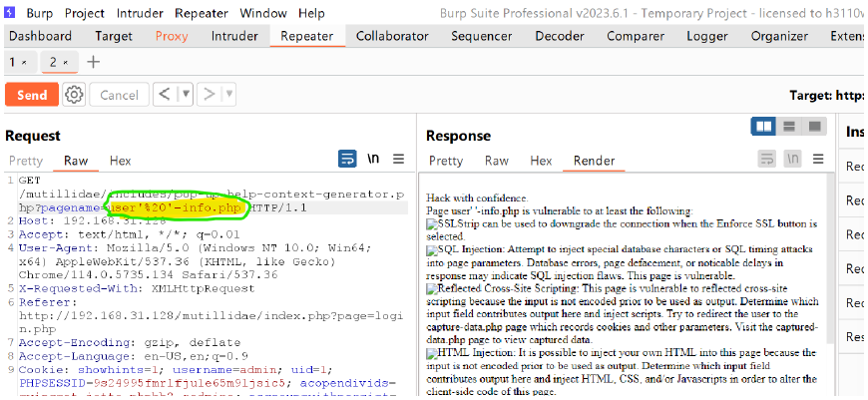Toggle word wrap in the Request panel
Viewport: 868px width, 400px height.
[x=347, y=160]
